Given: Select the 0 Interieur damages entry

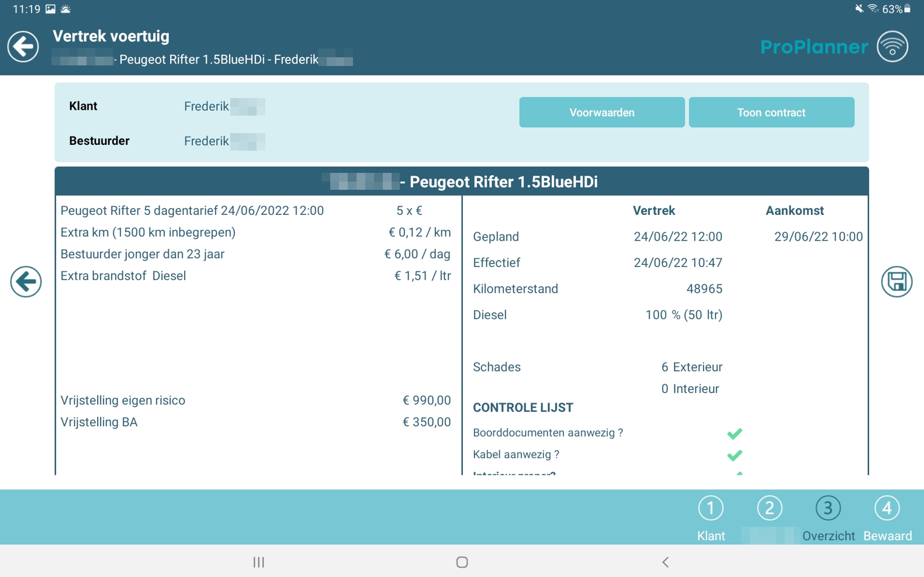Looking at the screenshot, I should coord(690,389).
